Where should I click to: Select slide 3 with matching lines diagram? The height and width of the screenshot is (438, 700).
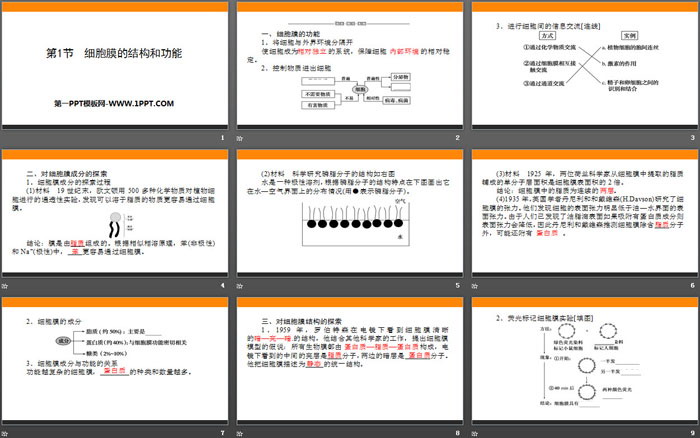(585, 66)
